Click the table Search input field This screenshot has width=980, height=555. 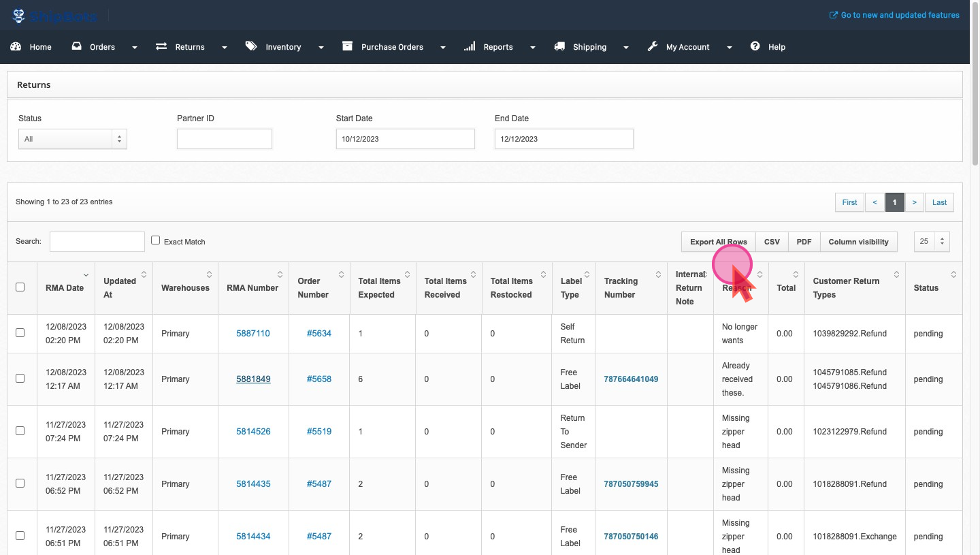(97, 241)
